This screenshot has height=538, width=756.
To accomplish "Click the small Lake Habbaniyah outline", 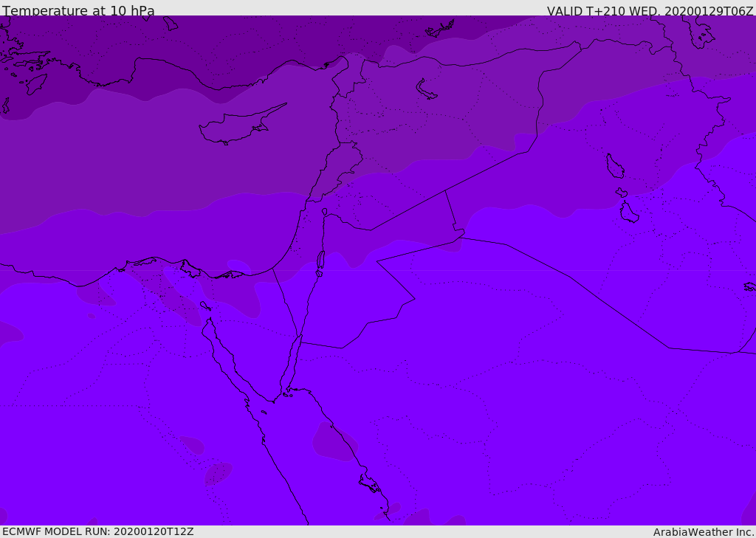I will tap(621, 193).
